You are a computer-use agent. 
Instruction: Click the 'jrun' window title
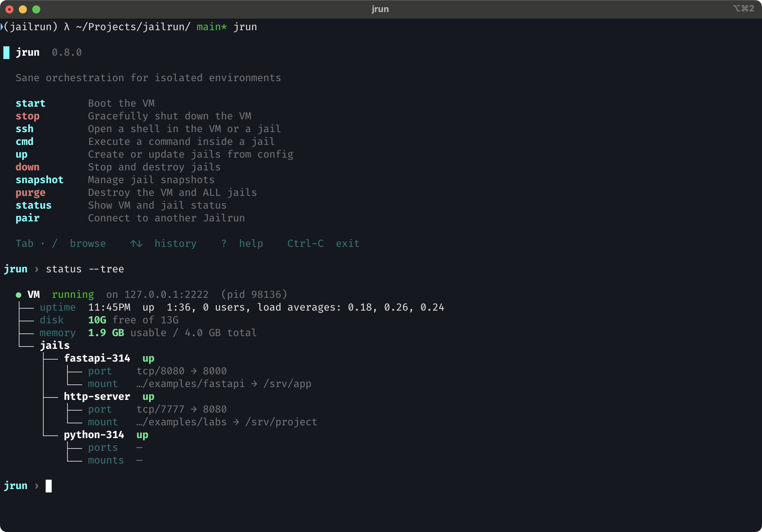pyautogui.click(x=380, y=9)
